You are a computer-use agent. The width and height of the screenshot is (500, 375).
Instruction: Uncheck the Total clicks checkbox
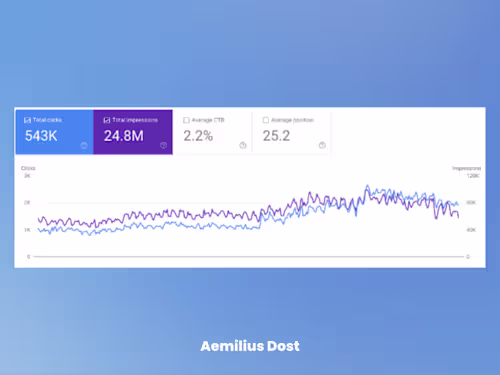(x=27, y=120)
